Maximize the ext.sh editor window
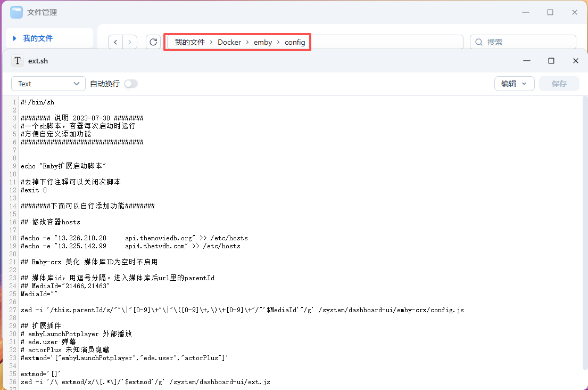Image resolution: width=588 pixels, height=390 pixels. tap(551, 61)
